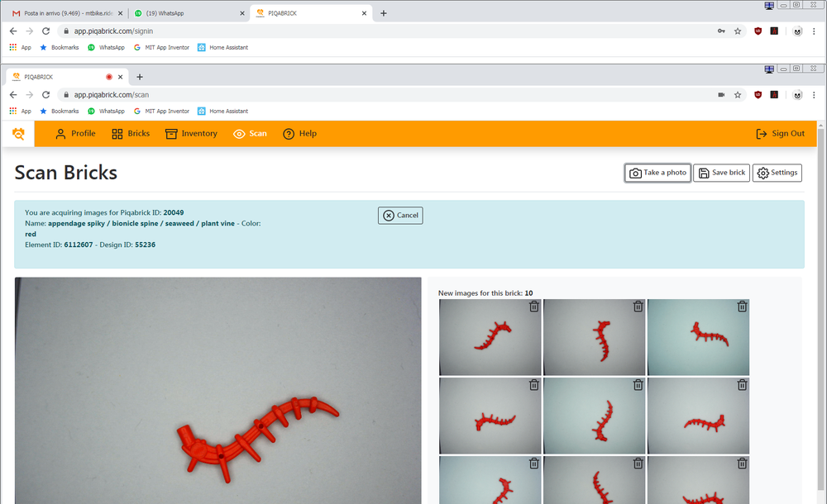The height and width of the screenshot is (504, 827).
Task: Open Chrome menu in the scan window
Action: click(814, 95)
